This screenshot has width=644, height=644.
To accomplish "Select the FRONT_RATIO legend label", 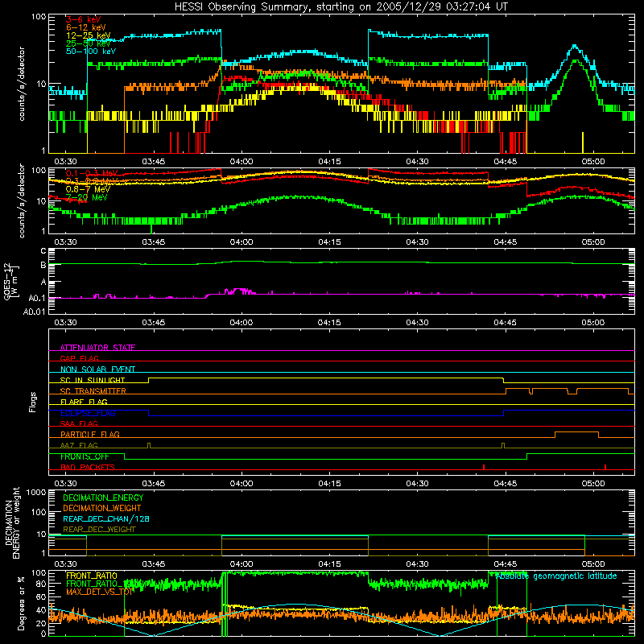I will point(92,576).
